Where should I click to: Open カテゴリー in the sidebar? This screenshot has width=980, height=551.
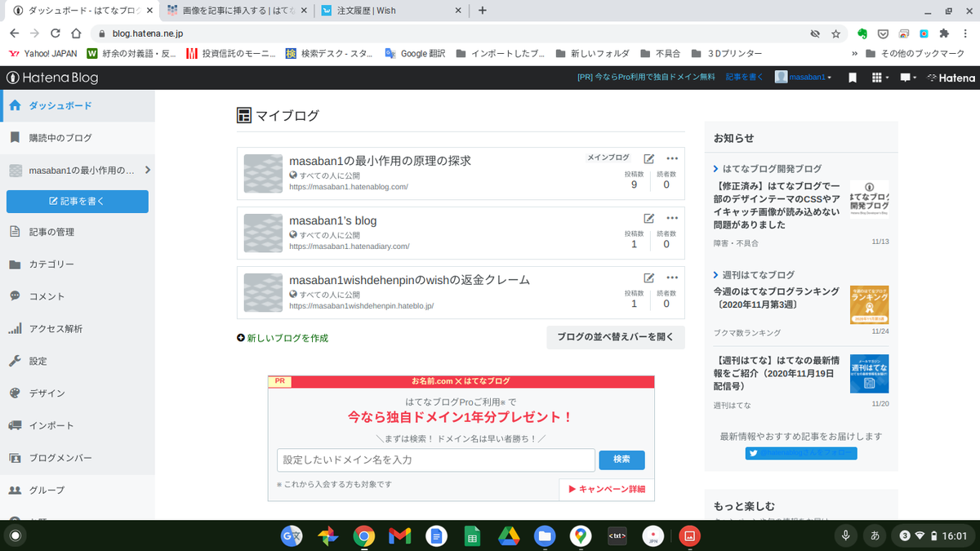(78, 264)
